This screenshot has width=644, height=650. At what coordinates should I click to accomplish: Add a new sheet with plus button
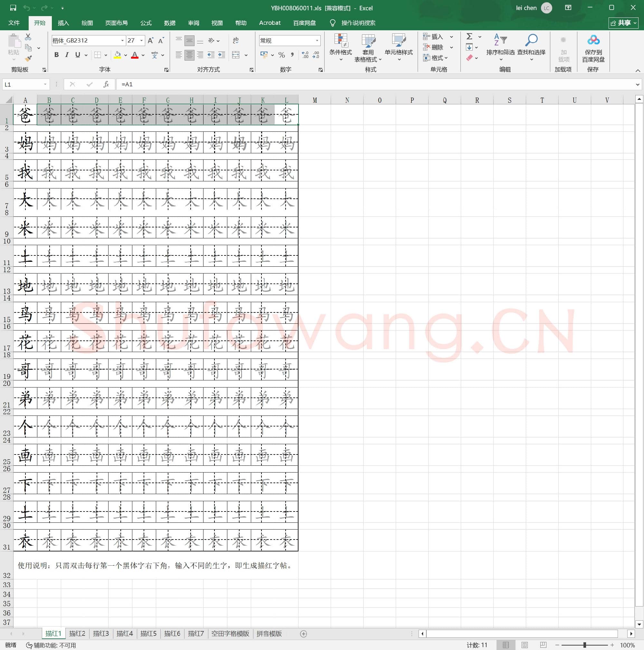(x=303, y=634)
